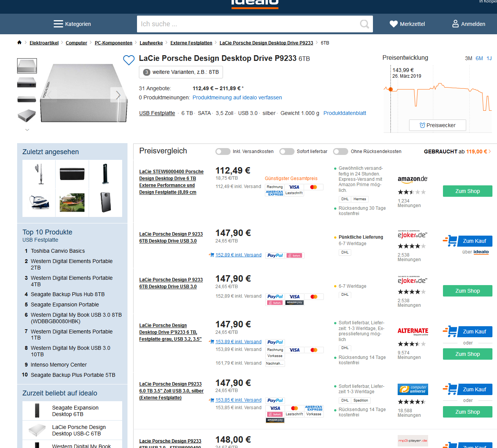
Task: Click the Anmelden user icon
Action: (455, 24)
